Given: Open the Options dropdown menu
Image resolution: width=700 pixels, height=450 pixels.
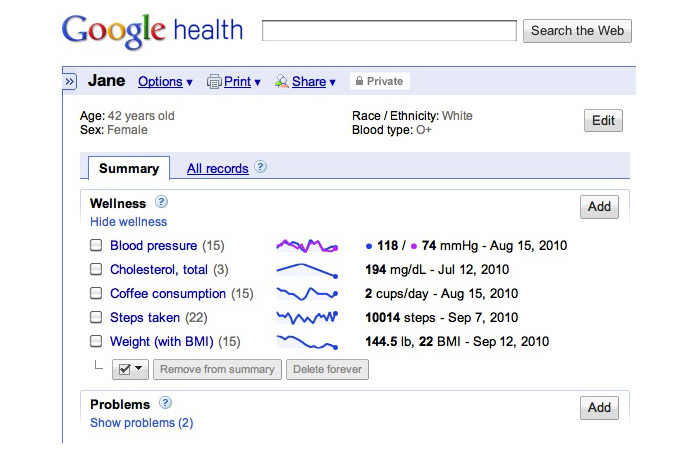Looking at the screenshot, I should tap(165, 82).
